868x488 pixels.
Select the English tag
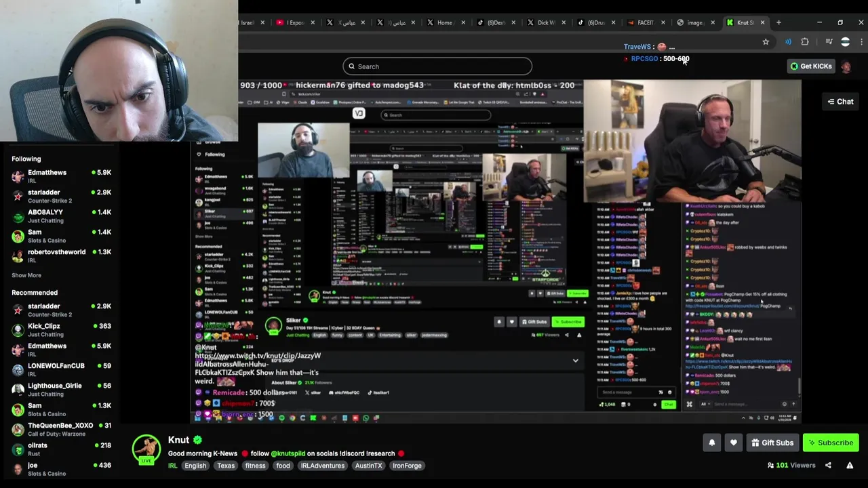point(195,466)
